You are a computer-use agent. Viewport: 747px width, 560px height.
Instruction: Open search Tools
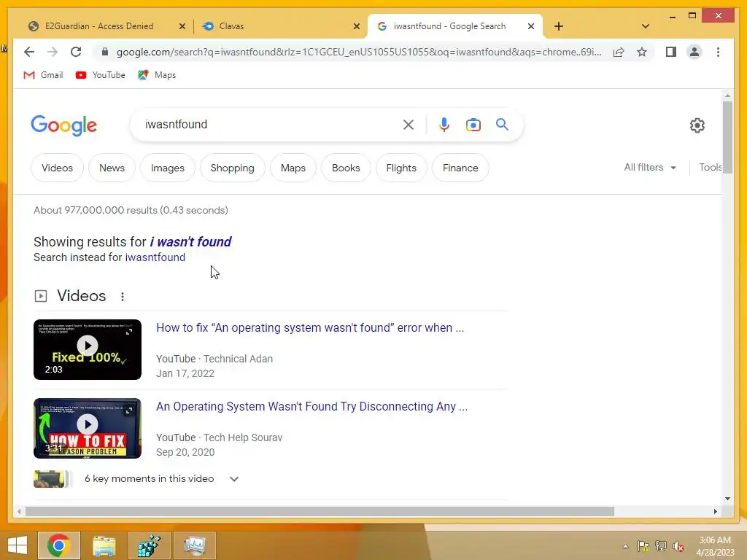click(711, 168)
